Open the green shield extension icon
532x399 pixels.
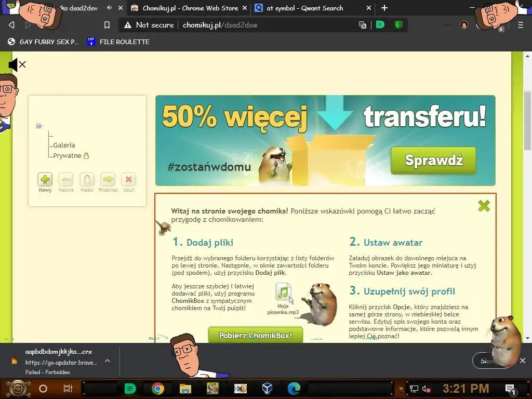click(x=398, y=24)
